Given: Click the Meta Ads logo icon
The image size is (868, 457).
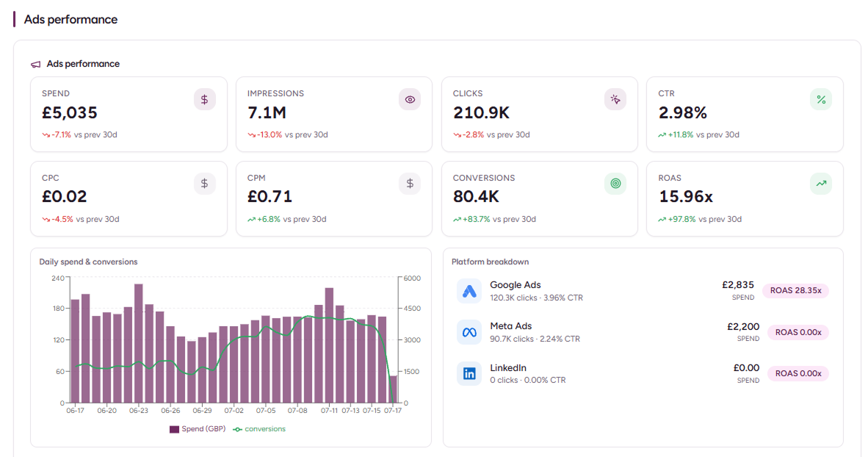Looking at the screenshot, I should click(469, 332).
